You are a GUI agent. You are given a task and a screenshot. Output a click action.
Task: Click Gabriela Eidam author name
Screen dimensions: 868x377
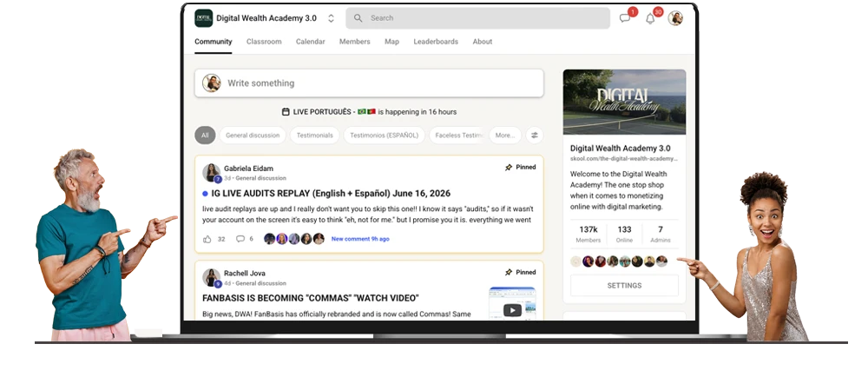click(248, 169)
